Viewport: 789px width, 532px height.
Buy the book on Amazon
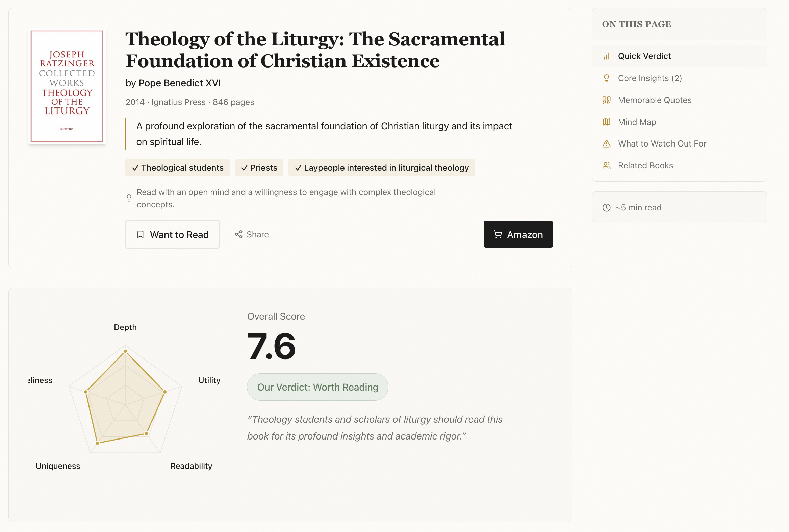click(518, 235)
